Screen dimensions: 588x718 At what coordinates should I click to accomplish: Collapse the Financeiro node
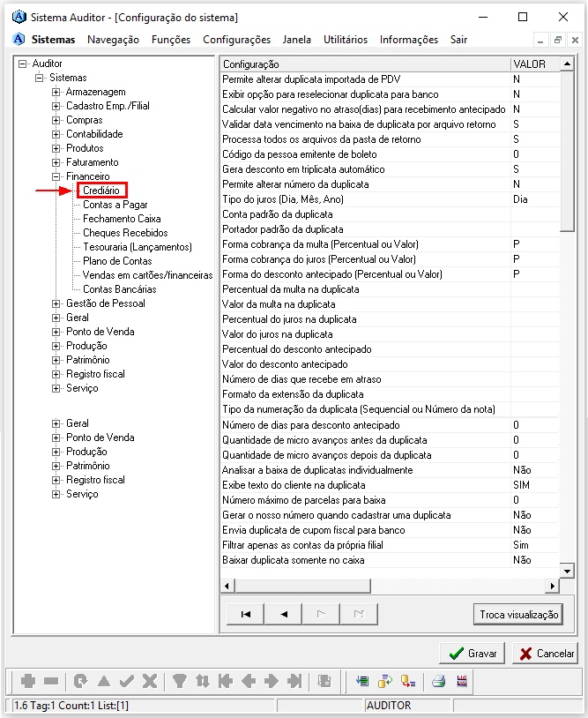tap(56, 176)
